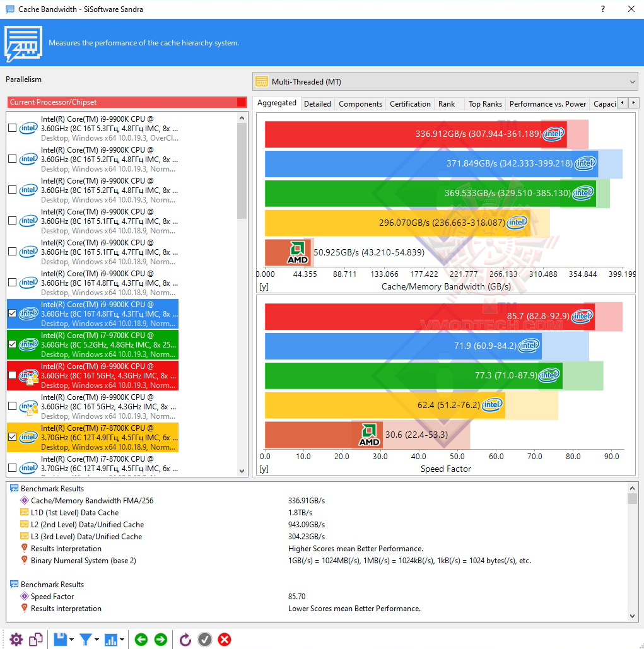Click the blue funnel filter icon
Viewport: 644px width, 649px height.
pyautogui.click(x=86, y=640)
